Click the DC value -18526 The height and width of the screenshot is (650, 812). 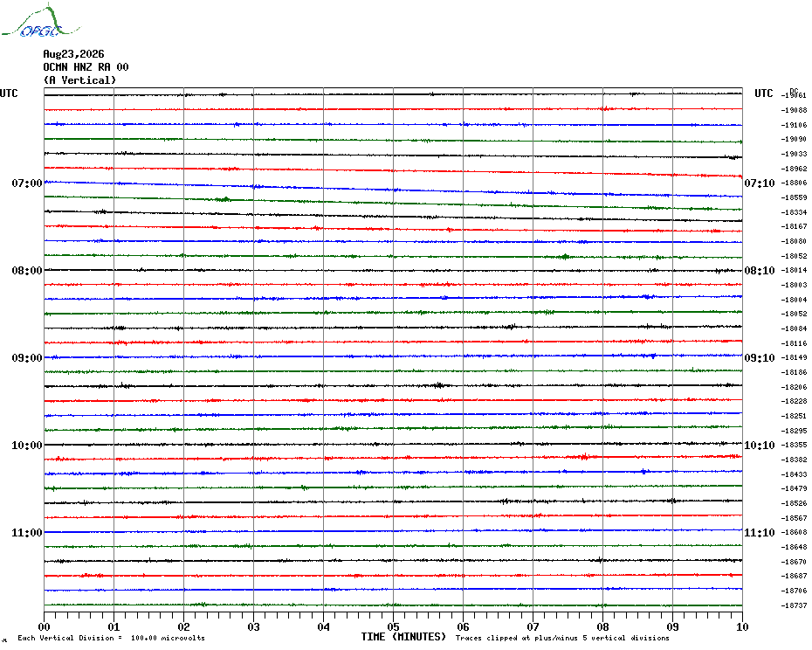pos(794,503)
